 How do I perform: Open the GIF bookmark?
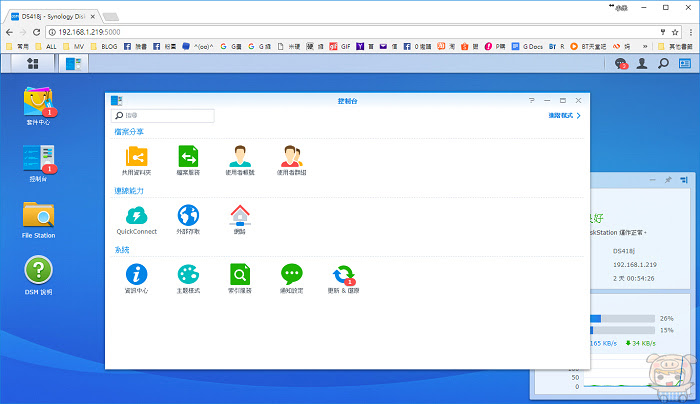340,46
